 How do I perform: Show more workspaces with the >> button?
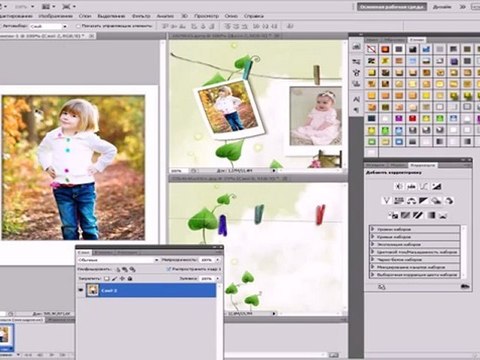(x=463, y=7)
